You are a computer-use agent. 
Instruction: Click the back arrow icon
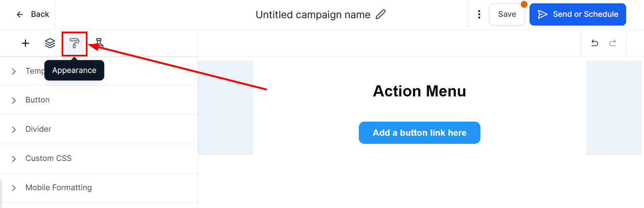pos(20,14)
